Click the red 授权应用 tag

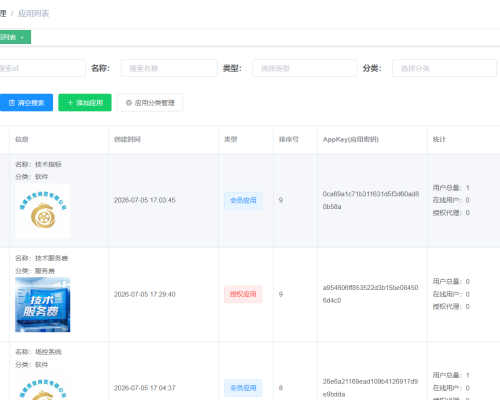coord(243,294)
